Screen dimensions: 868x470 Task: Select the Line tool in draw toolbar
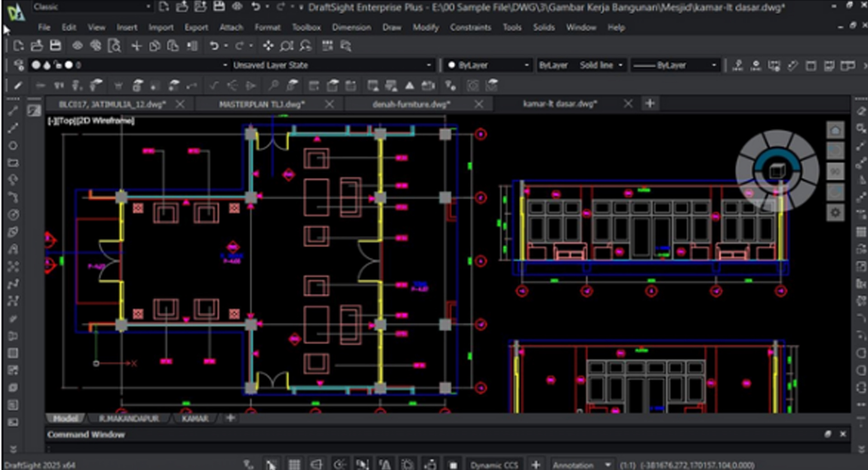(13, 111)
